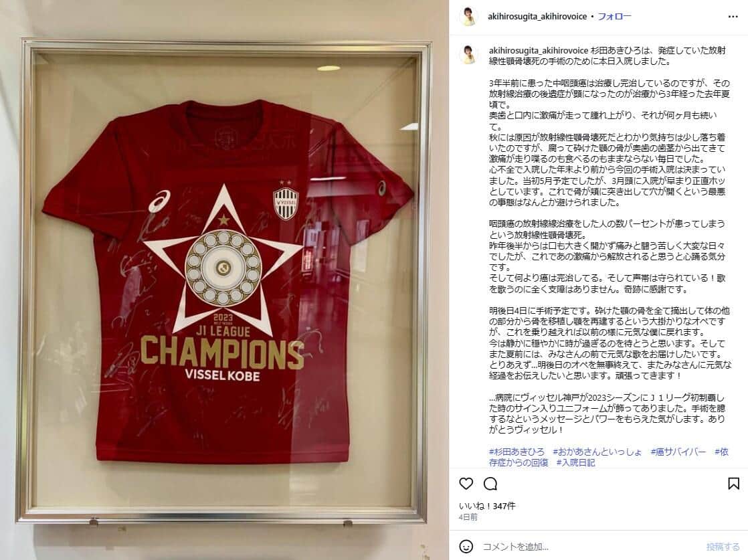The height and width of the screenshot is (560, 748).
Task: Click the avatar beside the caption
Action: pos(468,54)
